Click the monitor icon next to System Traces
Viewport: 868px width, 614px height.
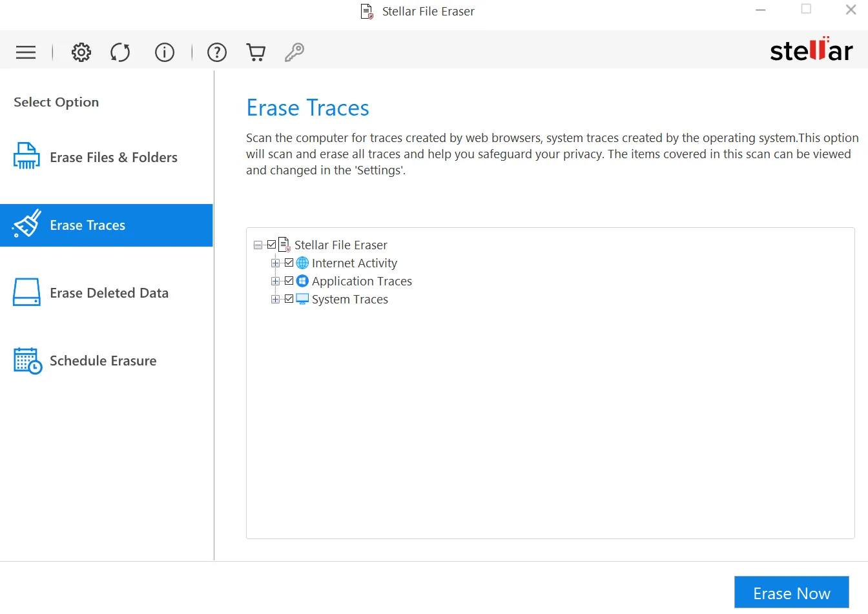pyautogui.click(x=302, y=299)
